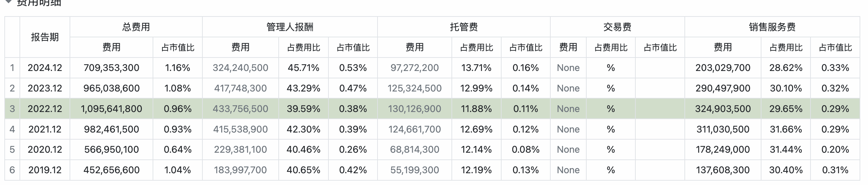This screenshot has height=185, width=868.
Task: Open management fee 324,240,500 for 2024.12
Action: [240, 68]
